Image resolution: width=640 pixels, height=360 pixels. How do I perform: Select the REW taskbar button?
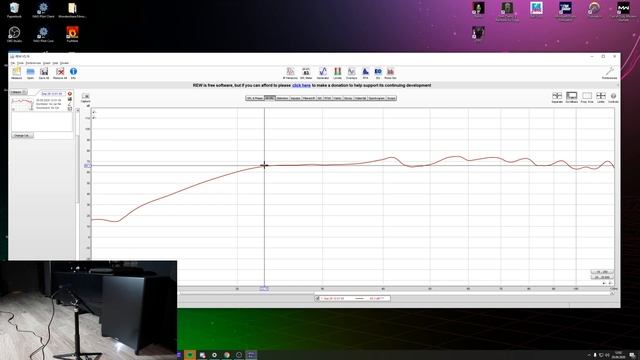click(x=251, y=355)
